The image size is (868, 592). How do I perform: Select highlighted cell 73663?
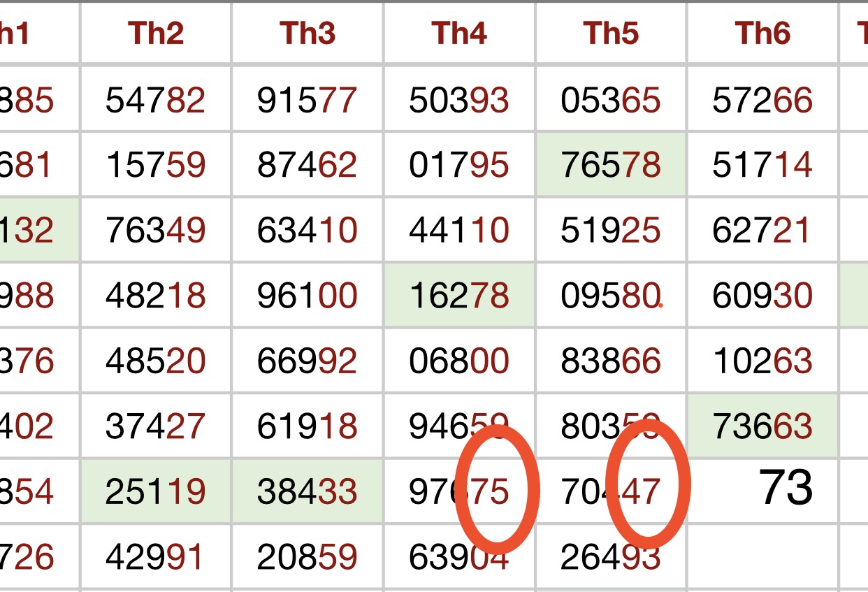(x=762, y=426)
